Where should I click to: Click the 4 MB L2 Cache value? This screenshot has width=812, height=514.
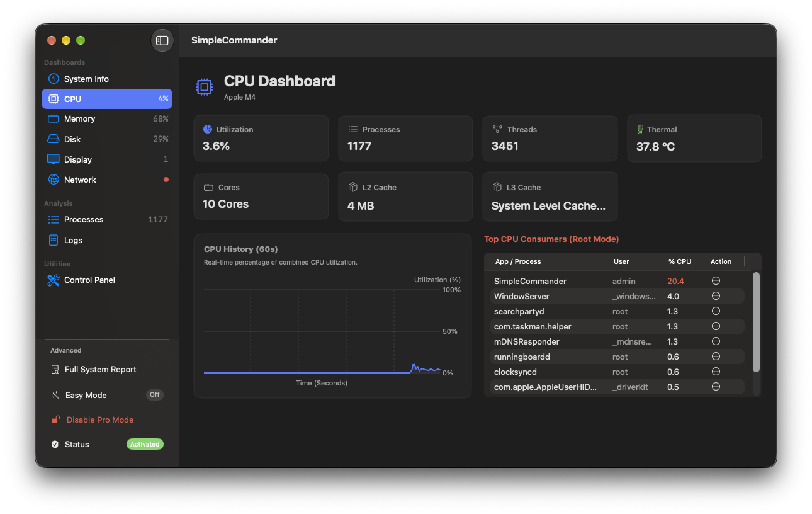point(361,206)
